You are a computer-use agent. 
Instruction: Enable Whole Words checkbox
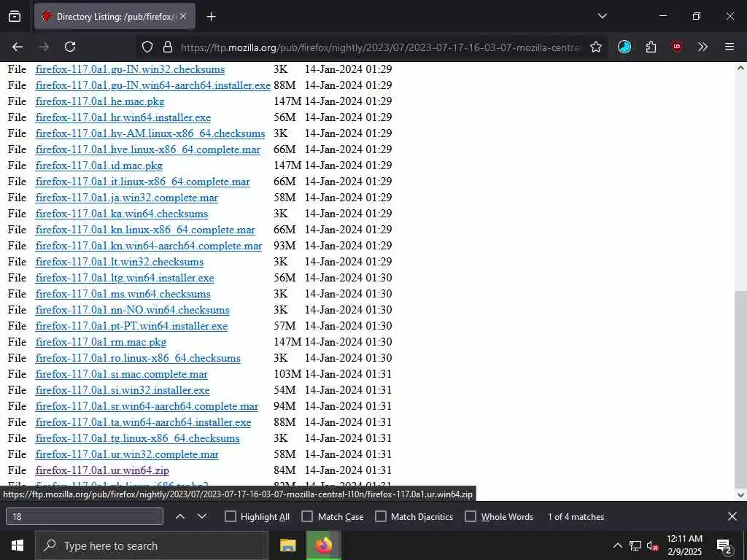coord(471,517)
